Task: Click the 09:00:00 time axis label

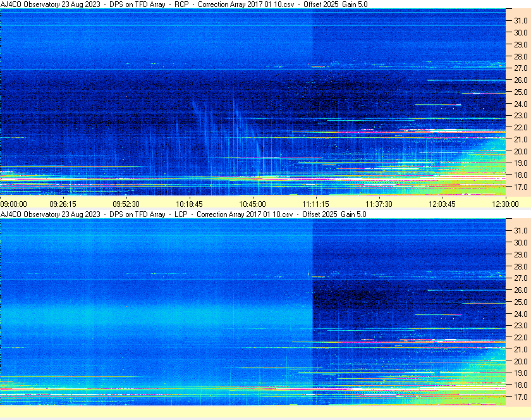Action: point(14,204)
